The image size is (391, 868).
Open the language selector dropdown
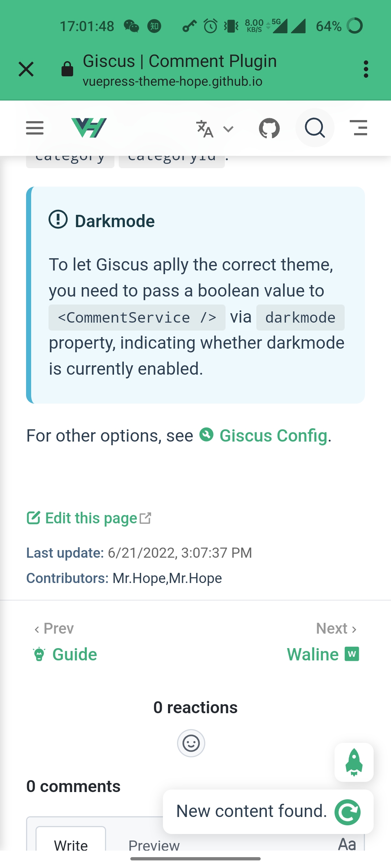[214, 128]
